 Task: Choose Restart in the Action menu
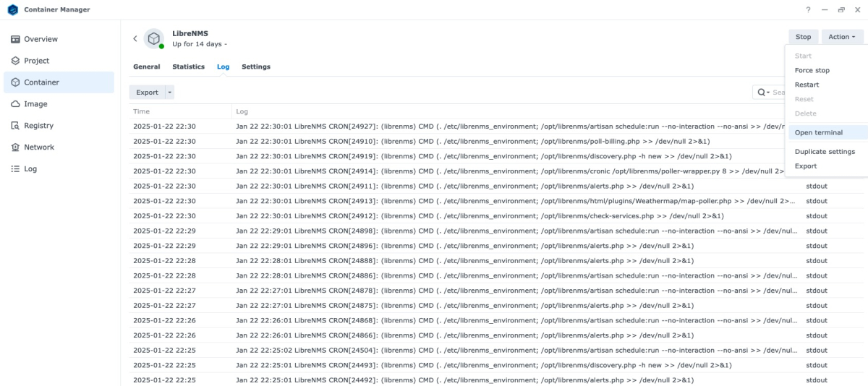[807, 85]
